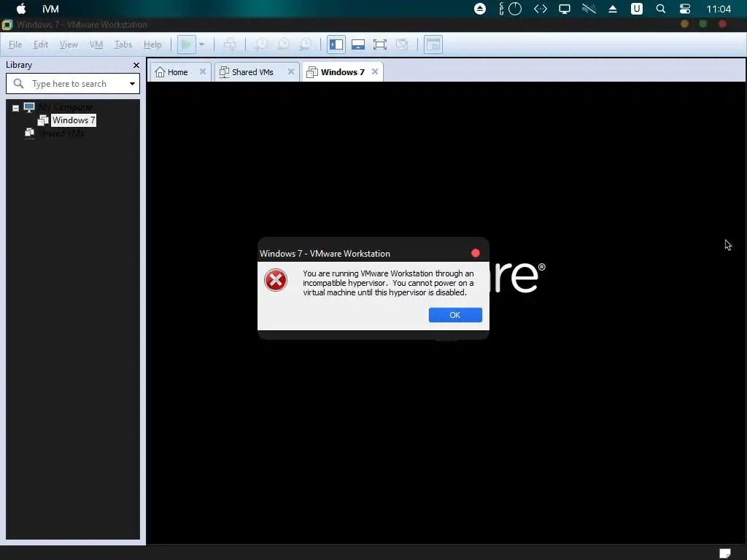Click the Manage Snapshots toolbar icon
747x560 pixels.
click(x=306, y=44)
